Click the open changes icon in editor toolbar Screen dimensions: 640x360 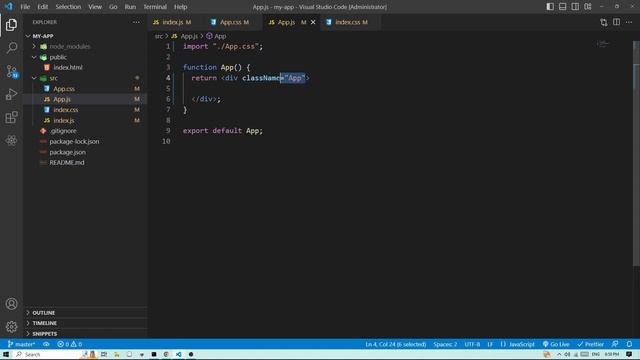pyautogui.click(x=603, y=22)
